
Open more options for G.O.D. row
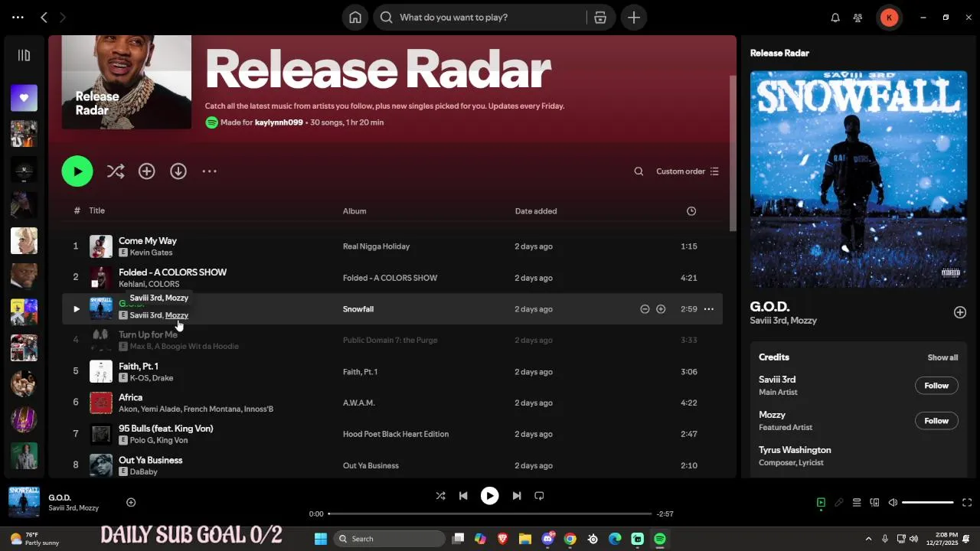[709, 309]
